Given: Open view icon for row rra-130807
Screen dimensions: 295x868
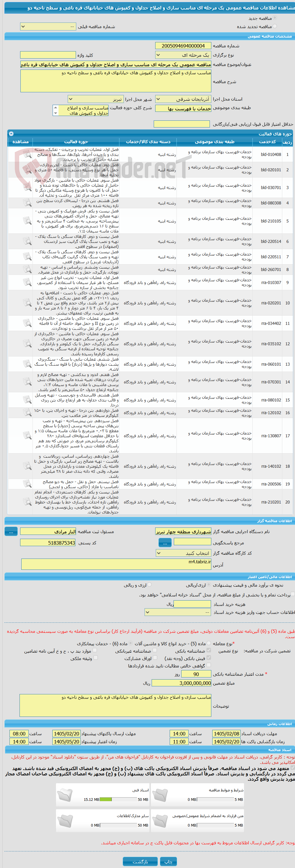Looking at the screenshot, I should [27, 436].
